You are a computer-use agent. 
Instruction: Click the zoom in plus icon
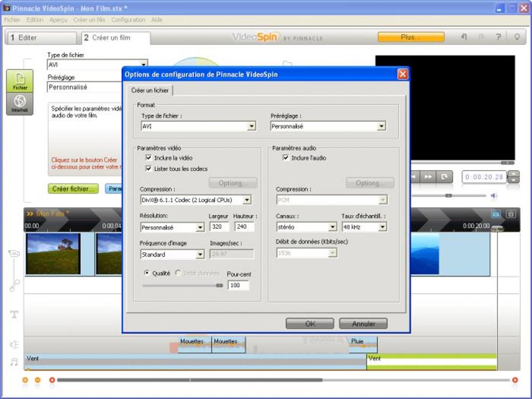click(25, 380)
